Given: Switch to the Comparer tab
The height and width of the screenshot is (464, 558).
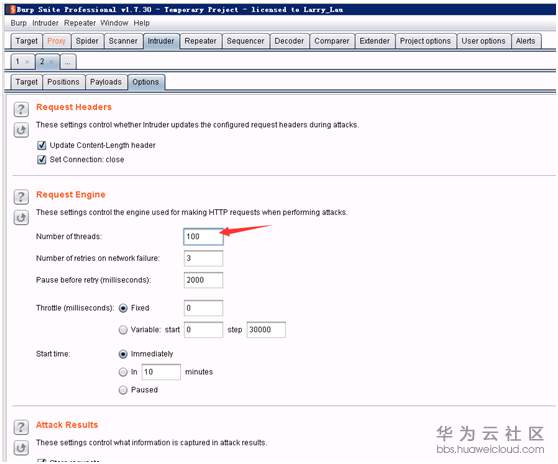Looking at the screenshot, I should pos(332,41).
